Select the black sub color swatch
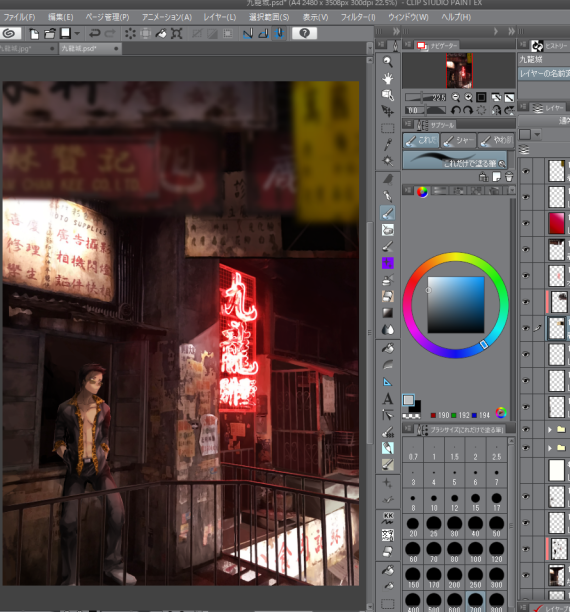 tap(416, 406)
